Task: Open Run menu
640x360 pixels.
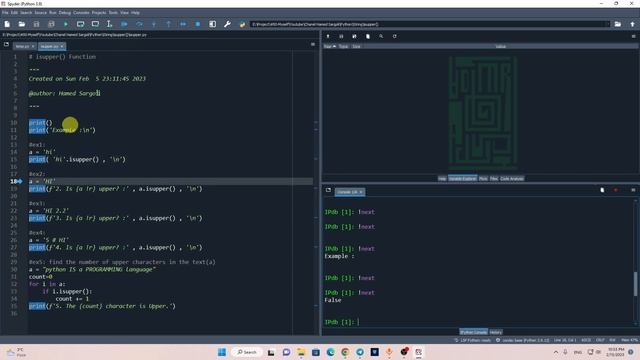Action: [53, 13]
